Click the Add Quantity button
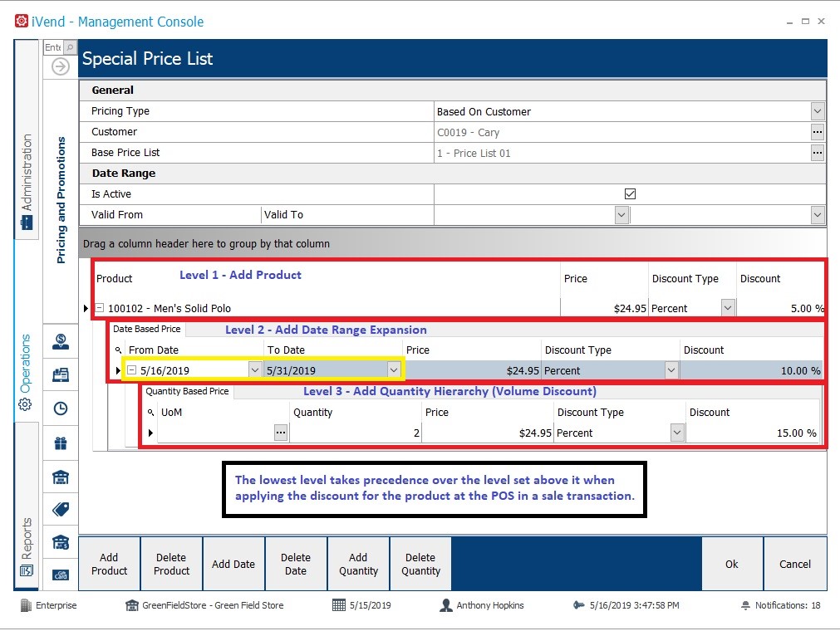 (x=358, y=564)
